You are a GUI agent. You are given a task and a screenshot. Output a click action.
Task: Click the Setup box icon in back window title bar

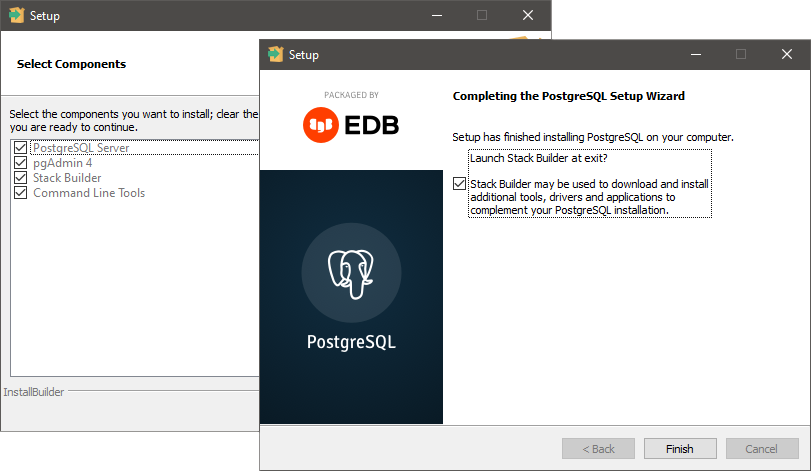pos(17,16)
